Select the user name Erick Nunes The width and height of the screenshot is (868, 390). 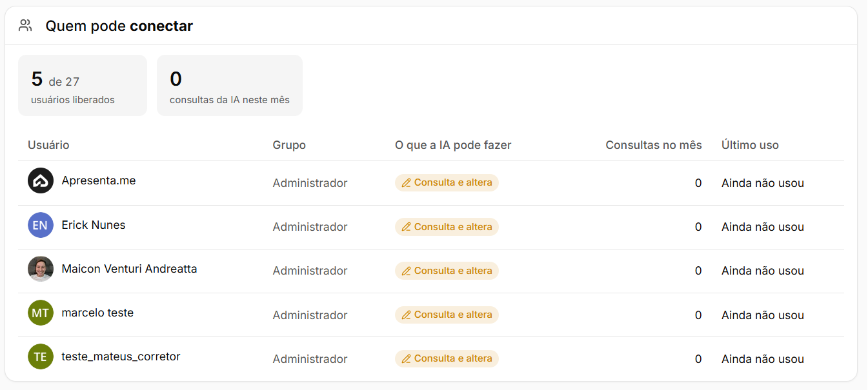pos(94,225)
